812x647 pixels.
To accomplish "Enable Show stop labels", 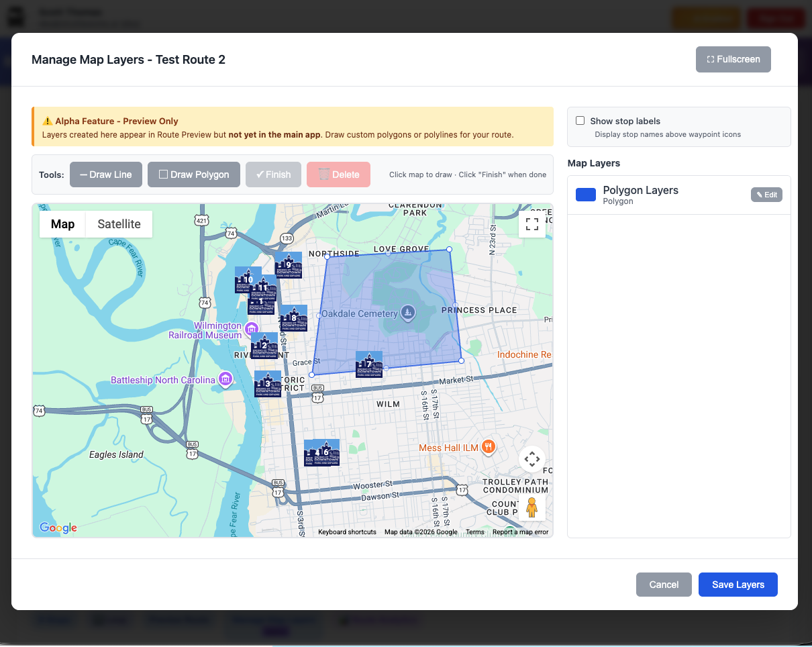I will 580,120.
